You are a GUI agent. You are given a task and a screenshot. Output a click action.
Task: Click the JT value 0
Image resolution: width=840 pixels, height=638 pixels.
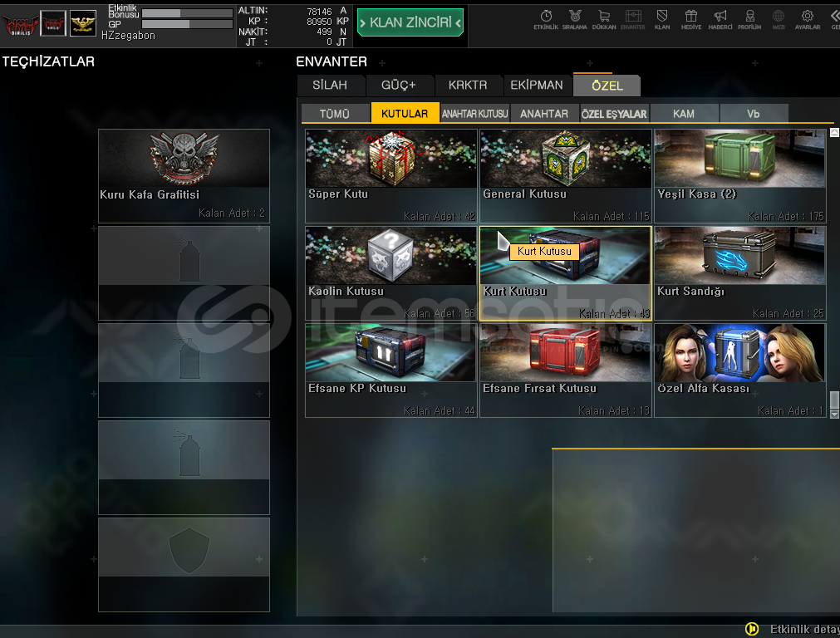[x=330, y=42]
